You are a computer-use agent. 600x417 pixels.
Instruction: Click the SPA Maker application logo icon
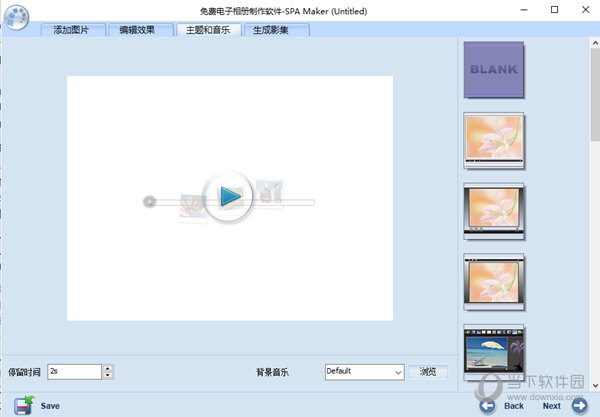tap(16, 17)
